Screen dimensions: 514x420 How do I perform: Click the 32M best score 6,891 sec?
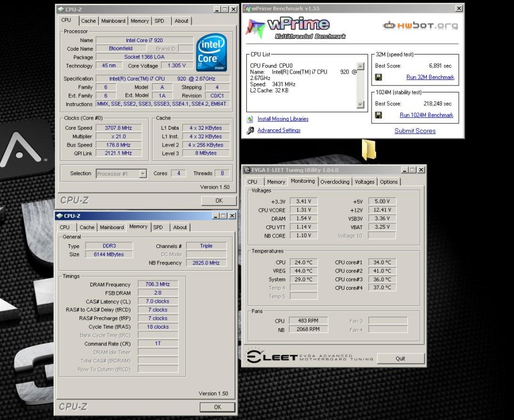[440, 66]
